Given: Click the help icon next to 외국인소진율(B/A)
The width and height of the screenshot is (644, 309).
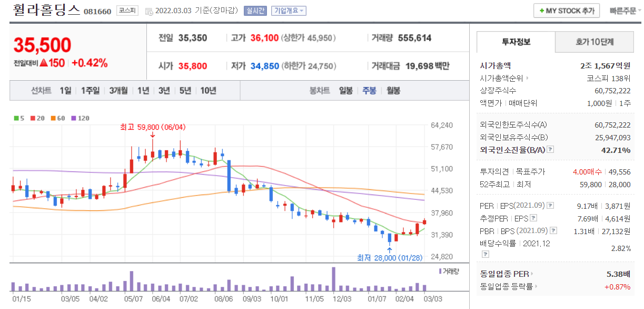Looking at the screenshot, I should coord(550,150).
